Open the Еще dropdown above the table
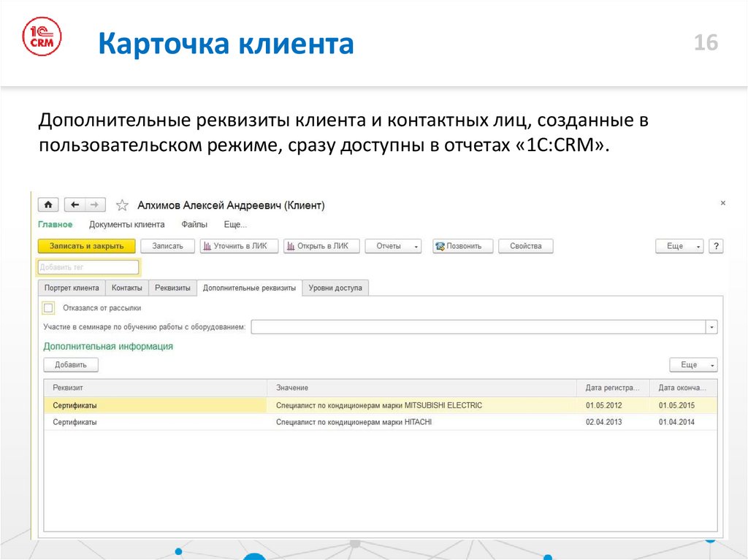This screenshot has width=748, height=560. [693, 364]
